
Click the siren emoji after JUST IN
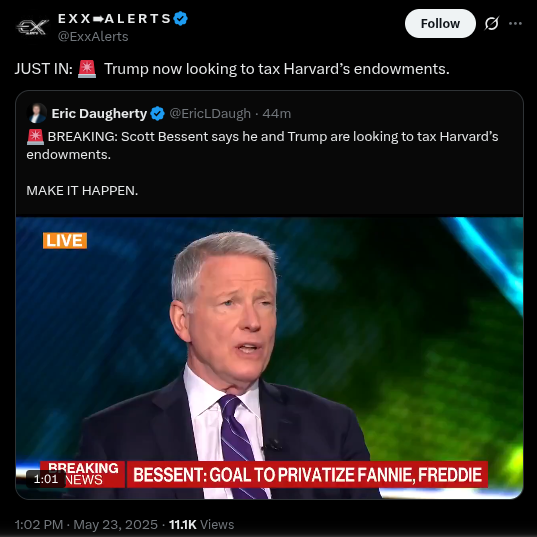(x=87, y=69)
